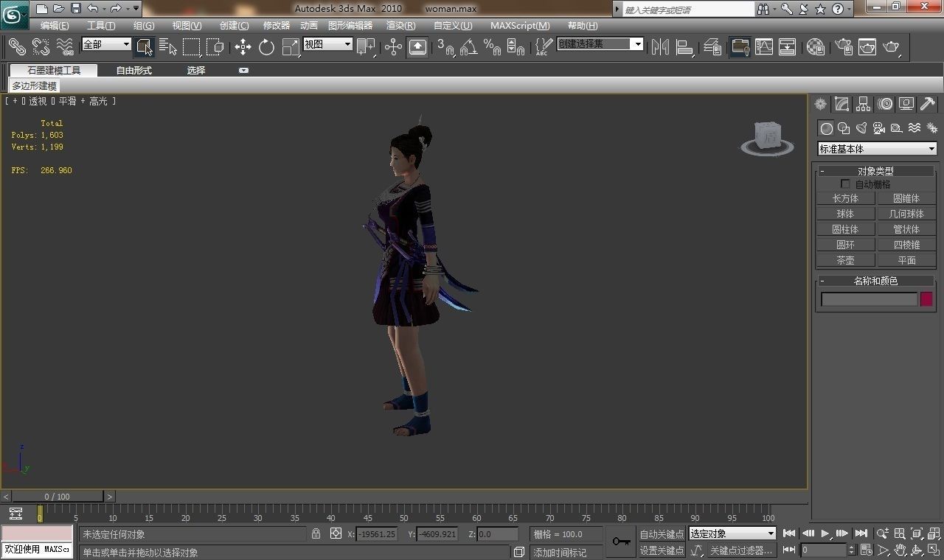Click the Align tool icon
Viewport: 944px width, 560px height.
[685, 47]
